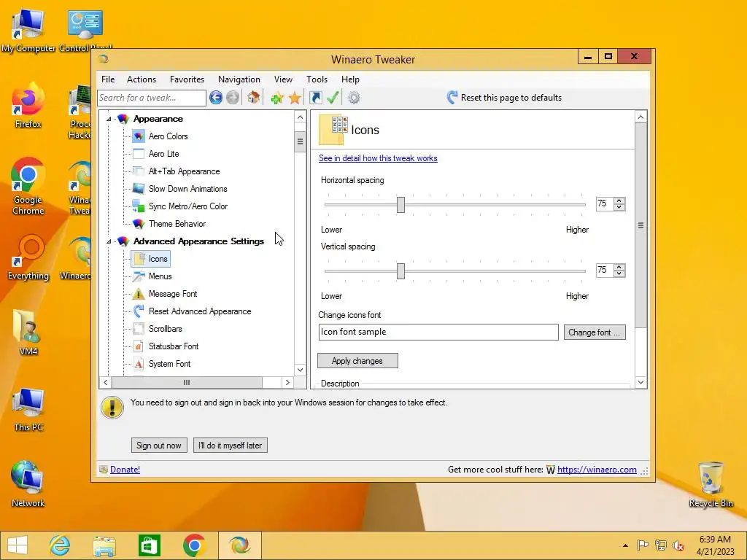Open the settings gear icon in toolbar
The height and width of the screenshot is (560, 747).
pos(354,98)
